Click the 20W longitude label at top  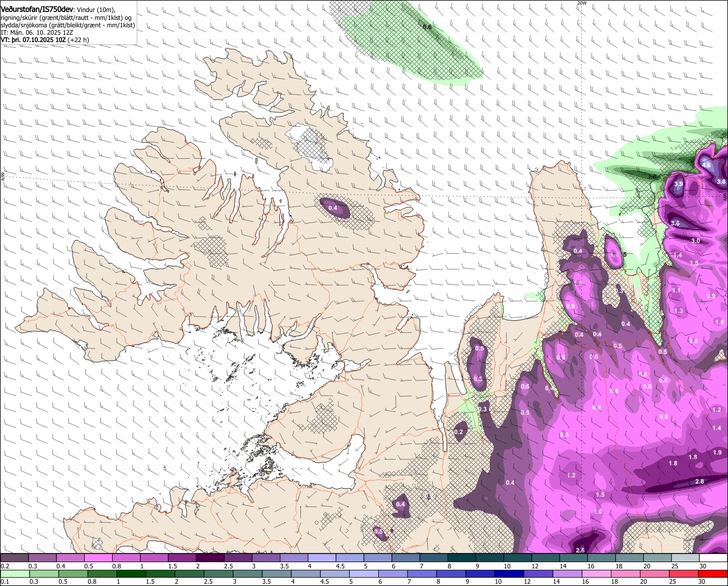581,3
